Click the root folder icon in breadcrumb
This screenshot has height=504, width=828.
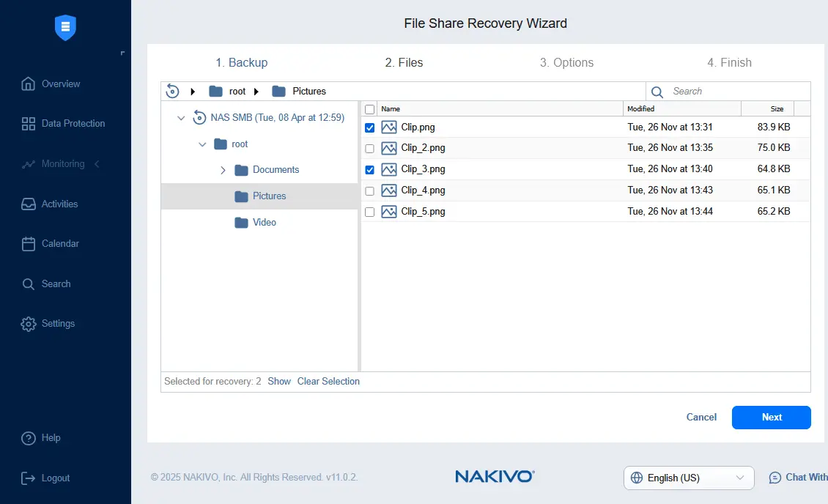coord(215,92)
